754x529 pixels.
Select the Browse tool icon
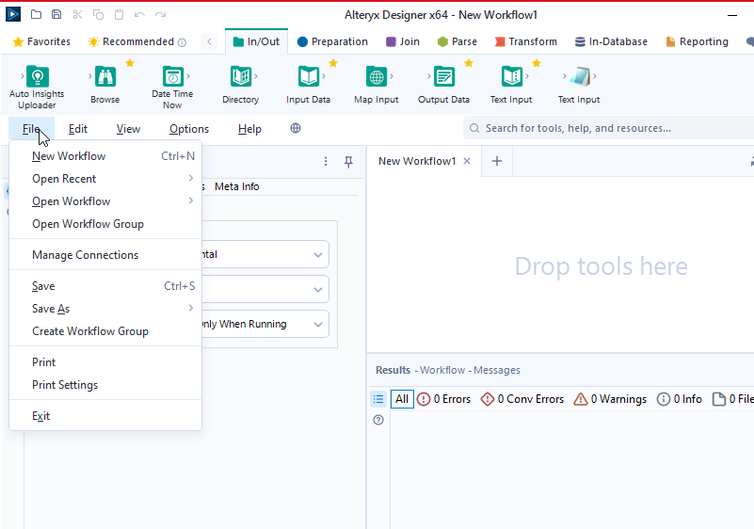coord(105,76)
